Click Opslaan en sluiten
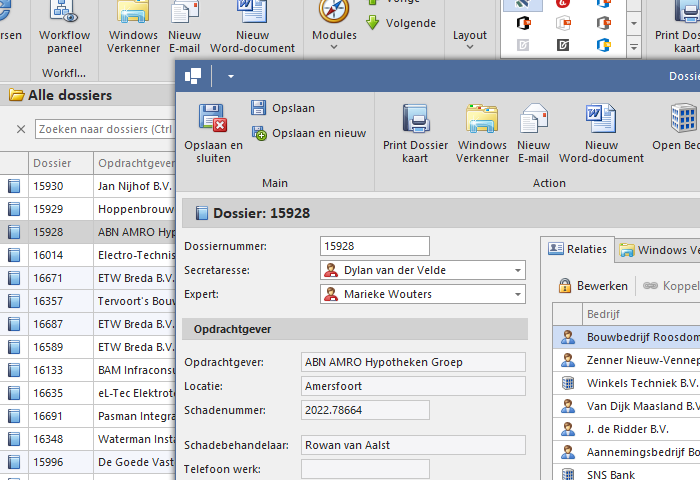The image size is (700, 480). 213,133
